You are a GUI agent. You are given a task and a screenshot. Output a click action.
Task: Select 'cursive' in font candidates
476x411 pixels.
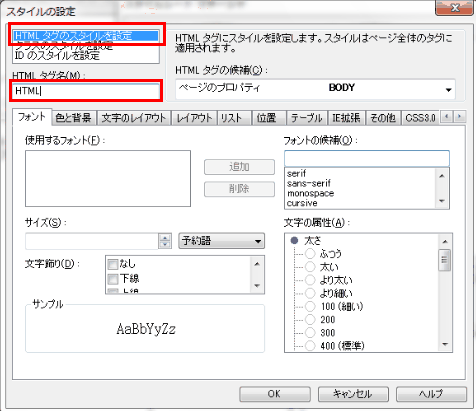(x=361, y=203)
